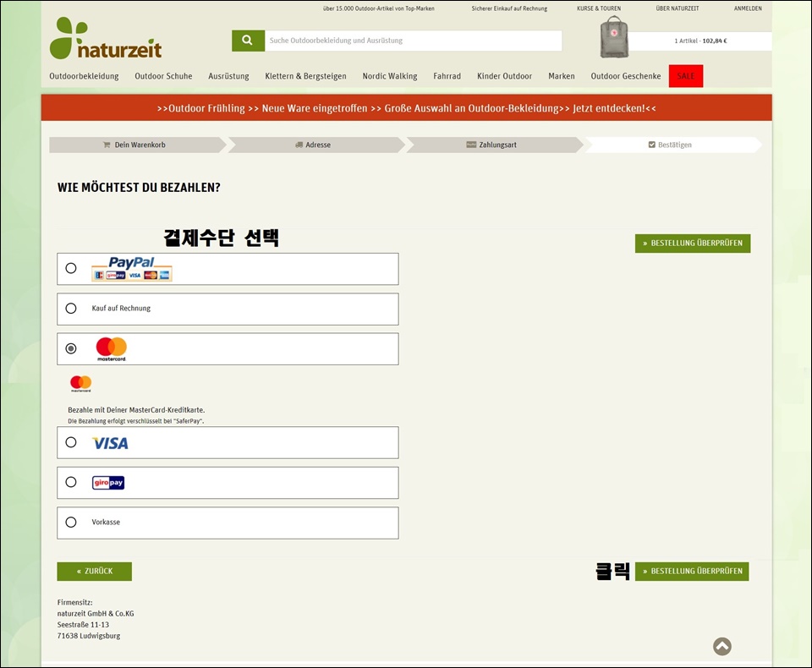
Task: Click the 'Vorkasse' label
Action: [x=106, y=522]
